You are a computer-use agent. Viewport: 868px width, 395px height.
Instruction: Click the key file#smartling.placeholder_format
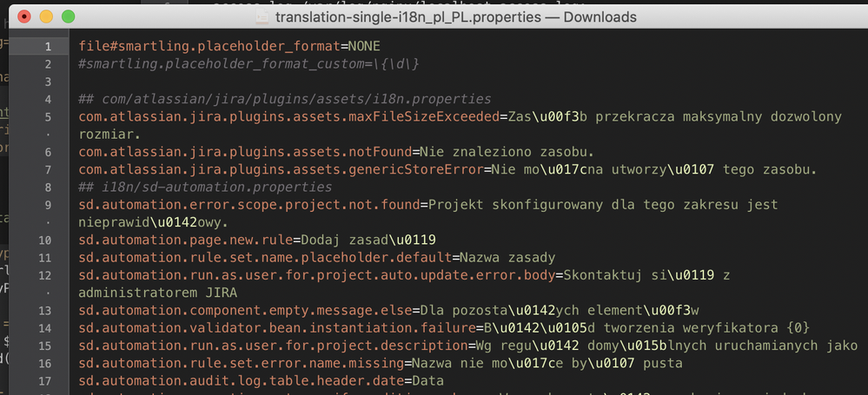tap(209, 46)
